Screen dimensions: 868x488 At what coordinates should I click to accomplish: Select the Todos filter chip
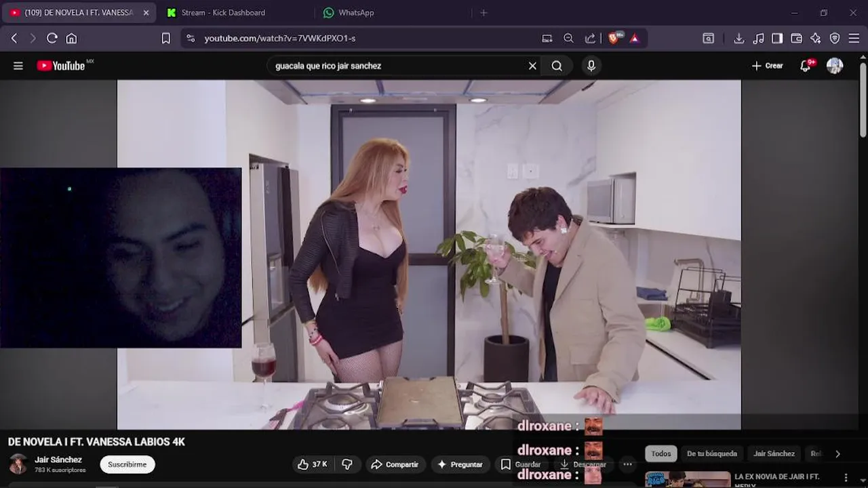point(661,453)
